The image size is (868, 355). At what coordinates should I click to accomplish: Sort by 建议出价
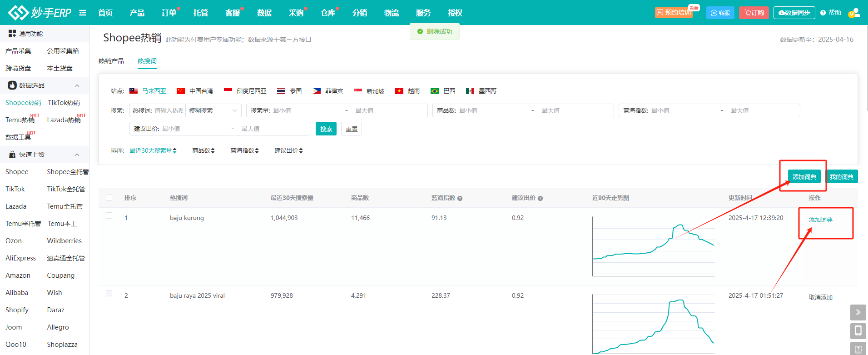[288, 150]
